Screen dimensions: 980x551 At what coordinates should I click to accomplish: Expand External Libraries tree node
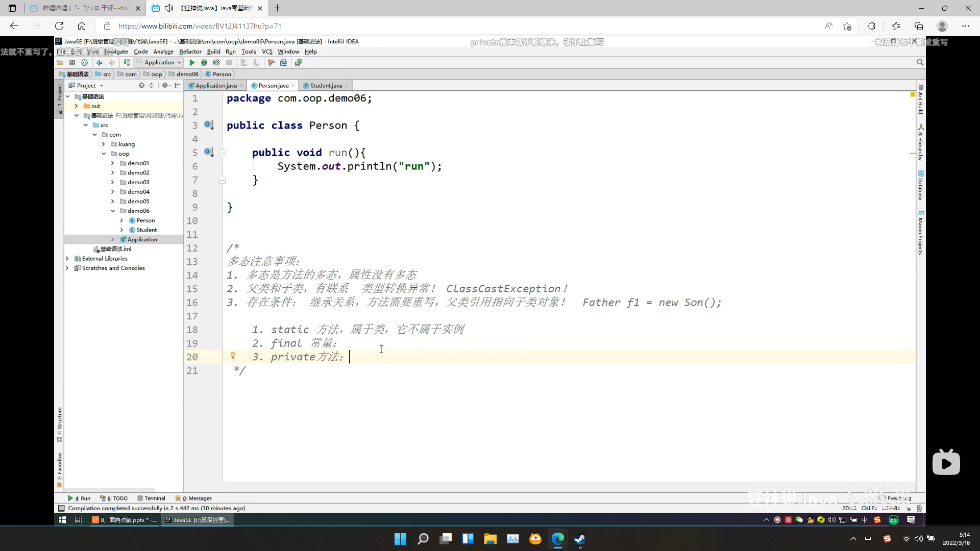(67, 259)
